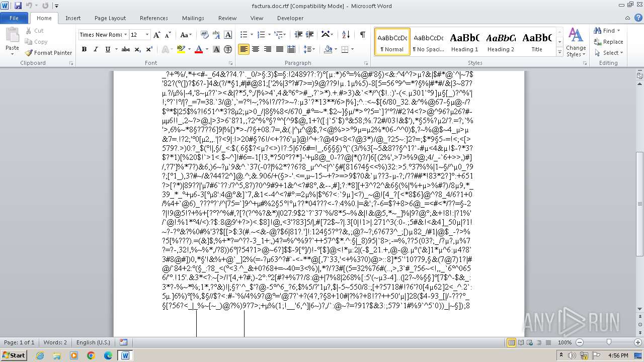Screen dimensions: 644x362
Task: Click the 100% zoom level
Action: (565, 342)
